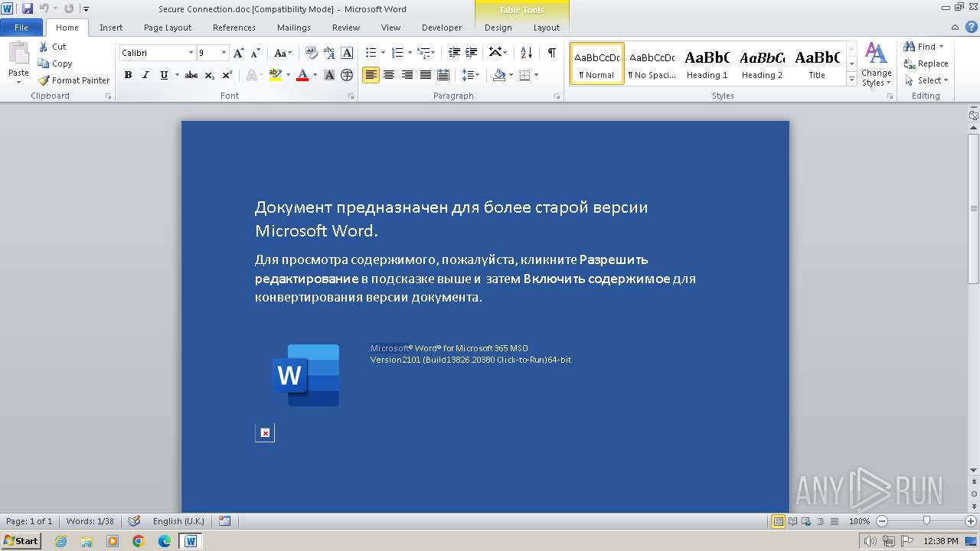This screenshot has height=551, width=980.
Task: Apply the Heading 1 style
Action: pyautogui.click(x=707, y=64)
